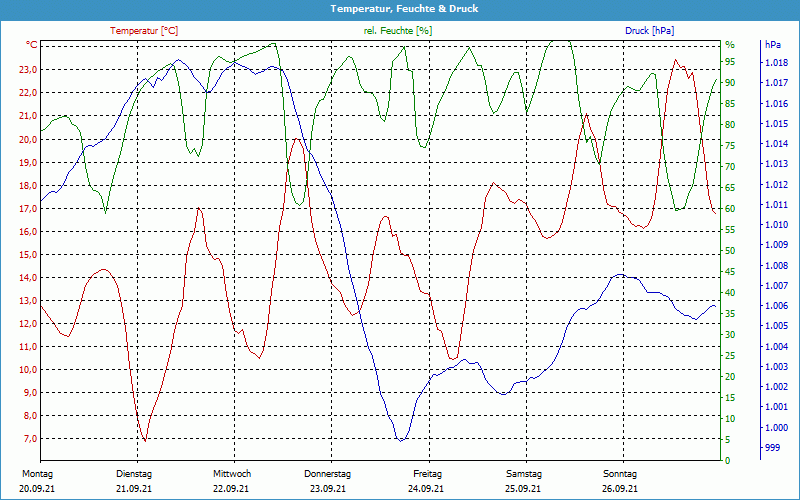Click the green "95" tick on the humidity axis
800x500 pixels.
click(x=730, y=61)
